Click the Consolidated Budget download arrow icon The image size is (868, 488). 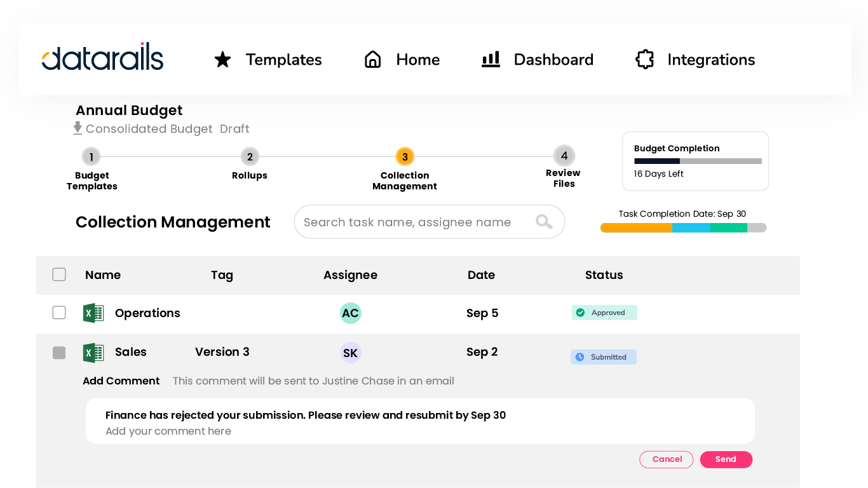pyautogui.click(x=78, y=128)
